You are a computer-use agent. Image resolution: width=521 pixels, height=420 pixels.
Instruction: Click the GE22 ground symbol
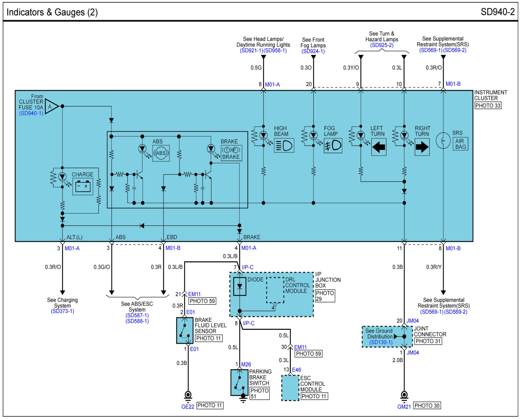click(x=188, y=396)
